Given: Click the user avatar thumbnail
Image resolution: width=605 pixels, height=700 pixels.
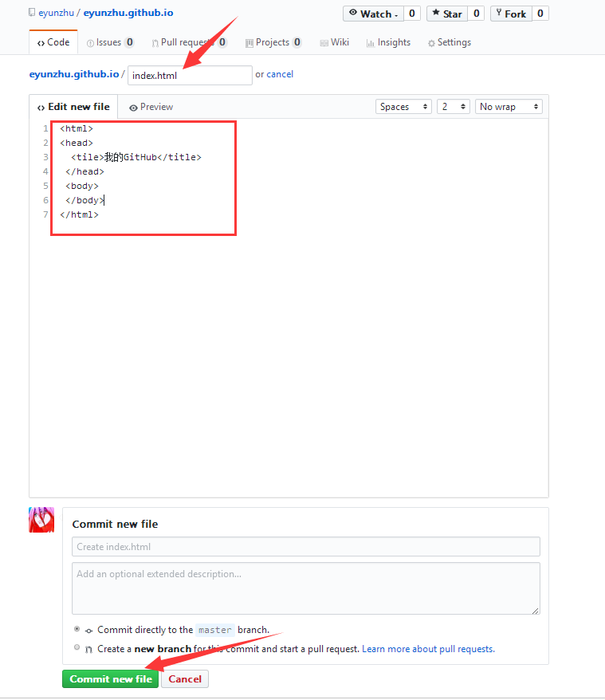Looking at the screenshot, I should 41,520.
